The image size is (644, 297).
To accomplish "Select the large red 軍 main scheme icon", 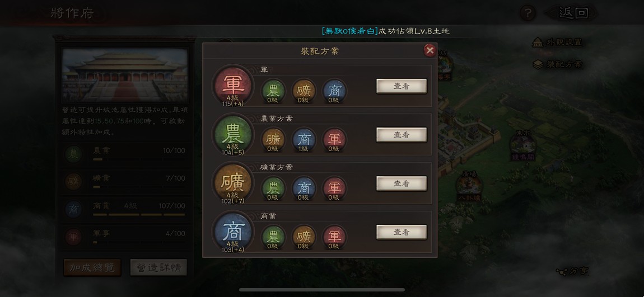I will tap(233, 85).
